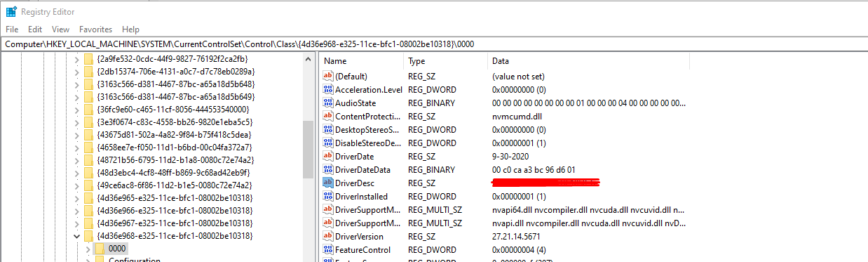Open the View menu
Screen dimensions: 868x262
click(60, 30)
